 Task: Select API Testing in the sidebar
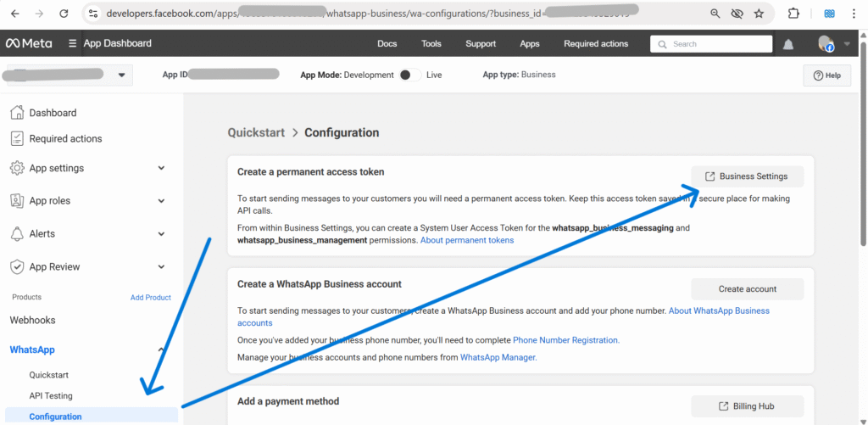tap(51, 395)
